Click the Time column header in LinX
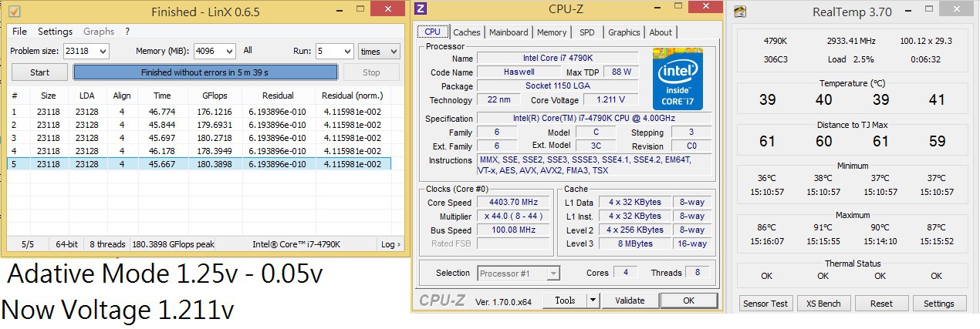 pos(162,96)
